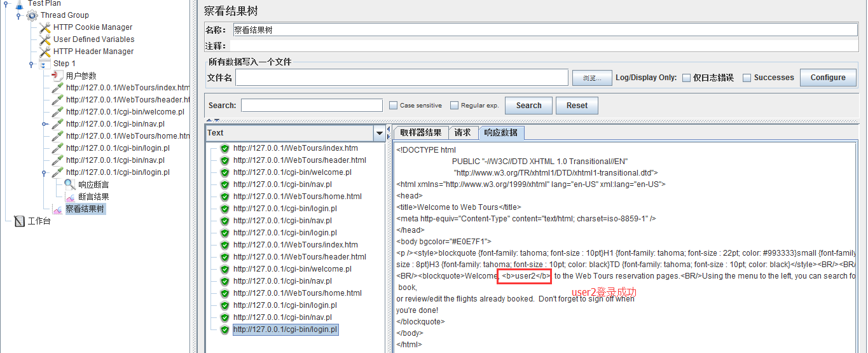The width and height of the screenshot is (868, 353).
Task: Select the 用户参数 pre-processor icon
Action: [x=57, y=76]
